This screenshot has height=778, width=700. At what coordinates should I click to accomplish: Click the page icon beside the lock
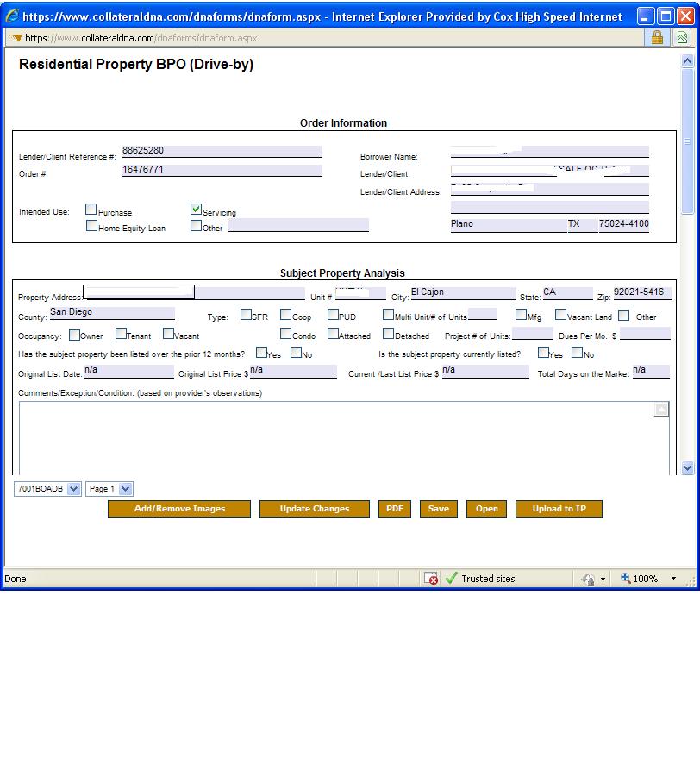(x=682, y=37)
